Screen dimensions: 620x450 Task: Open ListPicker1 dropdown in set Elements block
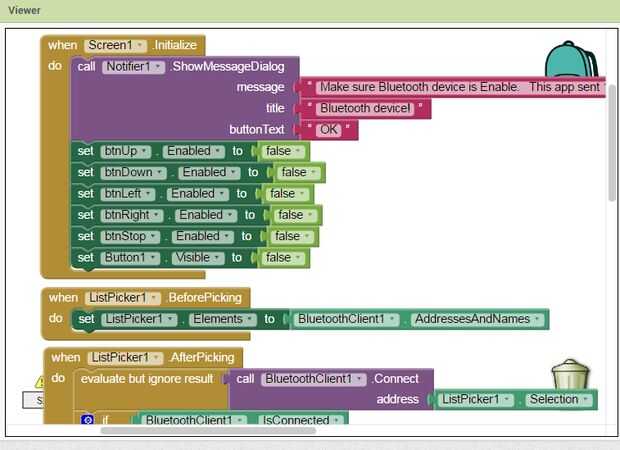tap(140, 319)
